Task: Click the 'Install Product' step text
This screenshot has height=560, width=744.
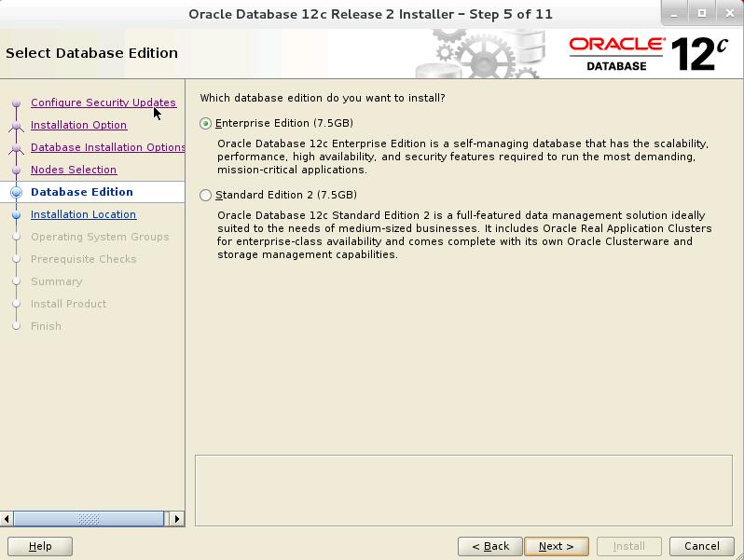Action: click(69, 304)
